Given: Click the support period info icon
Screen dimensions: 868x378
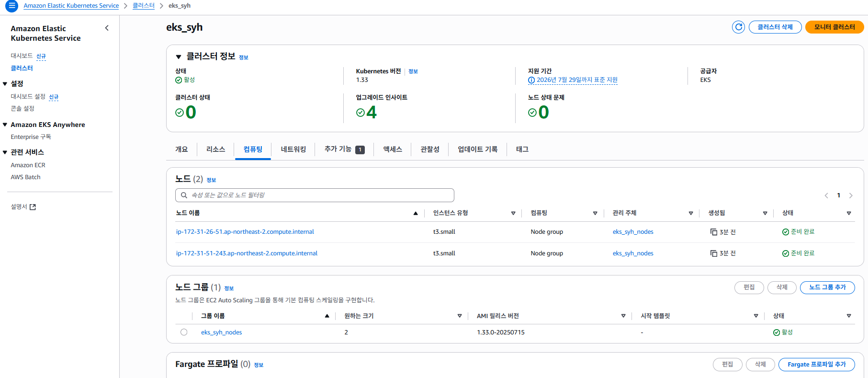Looking at the screenshot, I should point(531,80).
